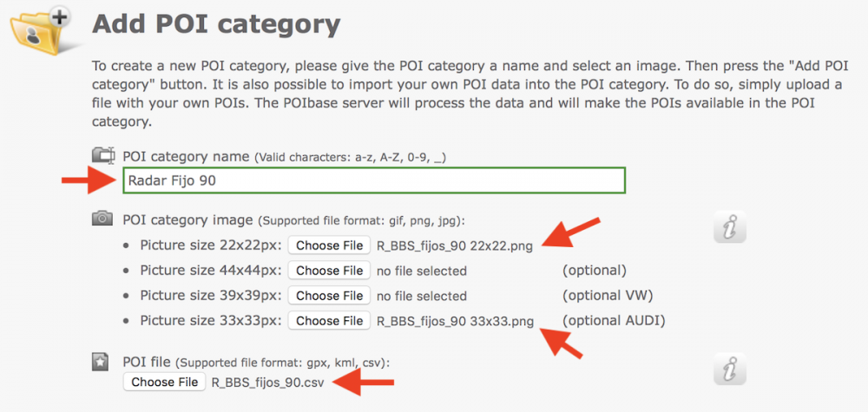
Task: Click the icon beside POI category name label
Action: (x=103, y=156)
